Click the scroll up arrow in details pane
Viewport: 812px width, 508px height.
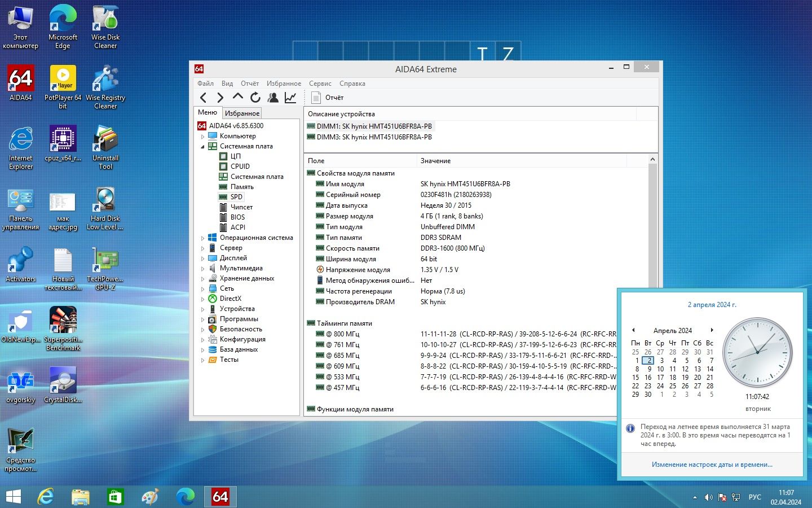click(653, 160)
